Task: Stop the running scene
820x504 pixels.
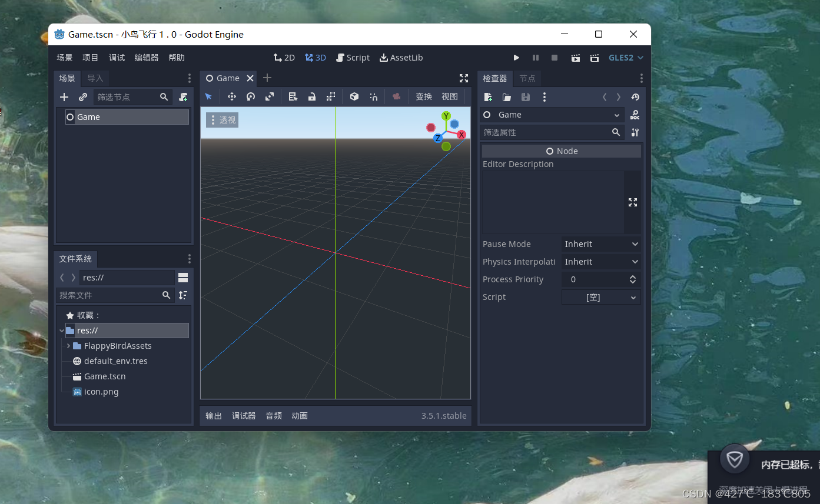Action: [555, 58]
